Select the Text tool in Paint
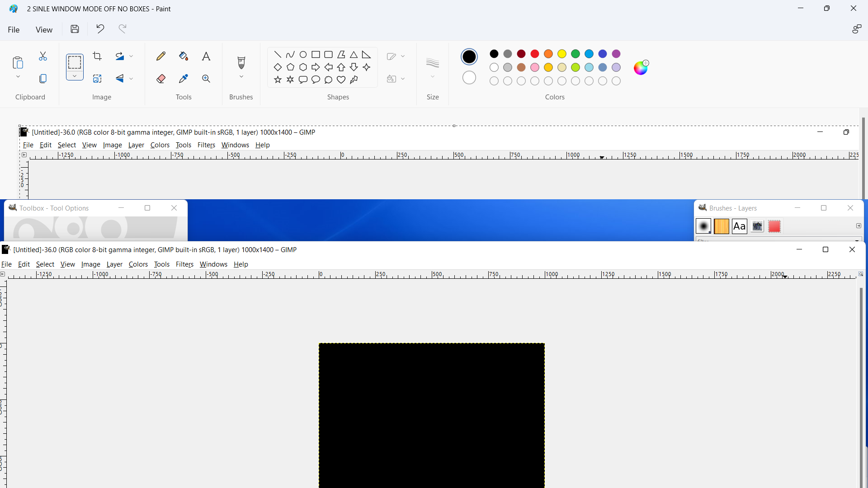868x488 pixels. 206,56
